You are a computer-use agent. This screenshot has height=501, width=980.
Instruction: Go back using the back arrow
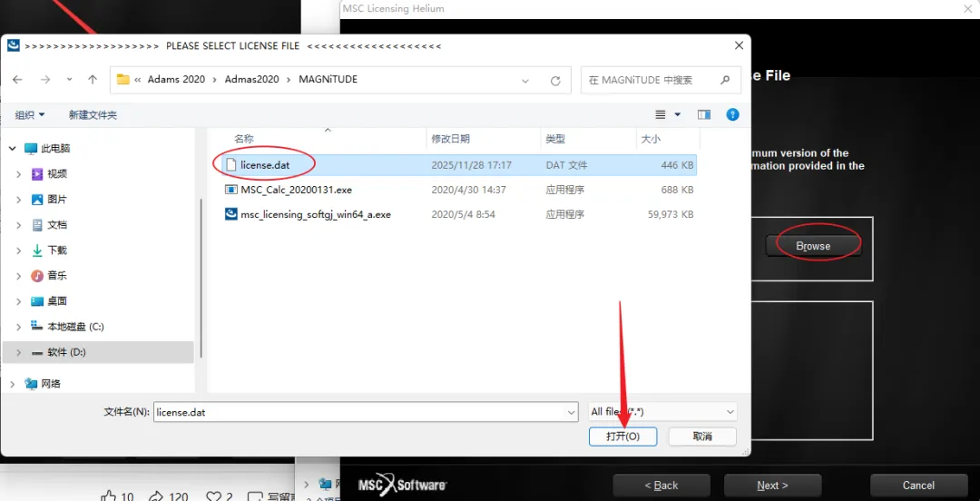17,80
